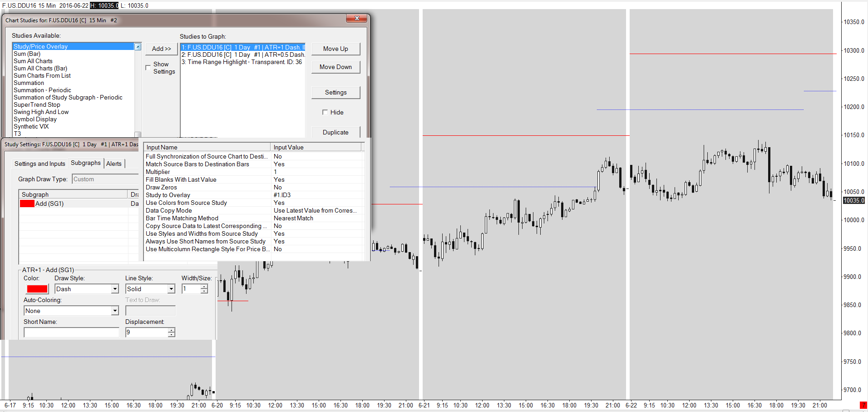Increase Displacement with the up arrow
This screenshot has height=412, width=868.
tap(171, 330)
